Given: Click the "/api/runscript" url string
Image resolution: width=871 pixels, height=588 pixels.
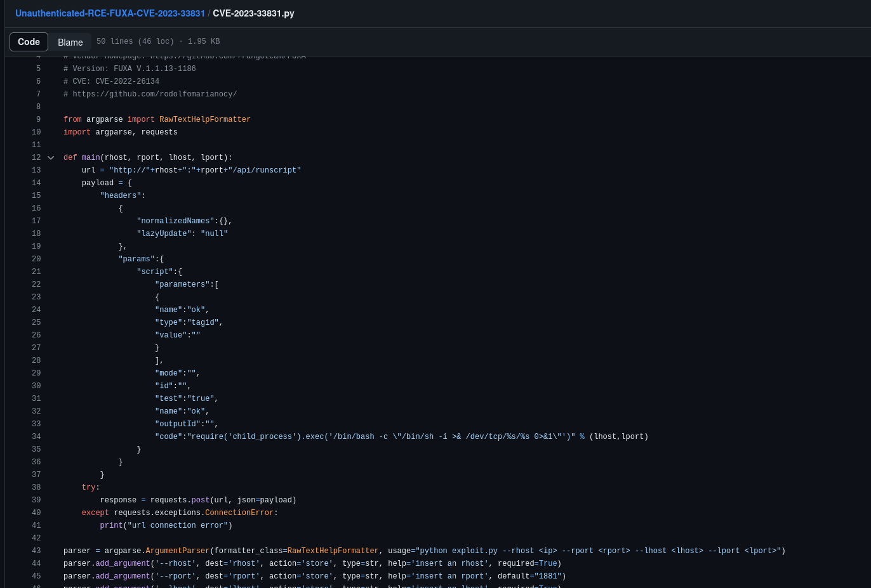Looking at the screenshot, I should [264, 170].
